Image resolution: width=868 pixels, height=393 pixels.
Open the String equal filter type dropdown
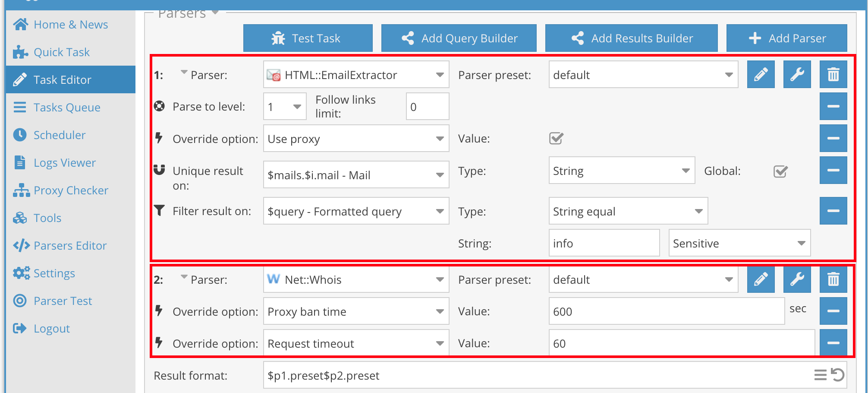(x=628, y=211)
